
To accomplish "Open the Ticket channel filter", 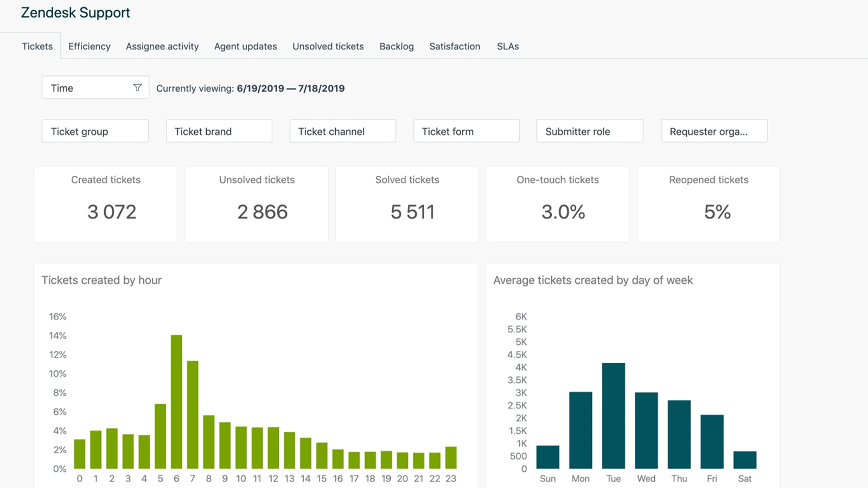I will pos(343,131).
